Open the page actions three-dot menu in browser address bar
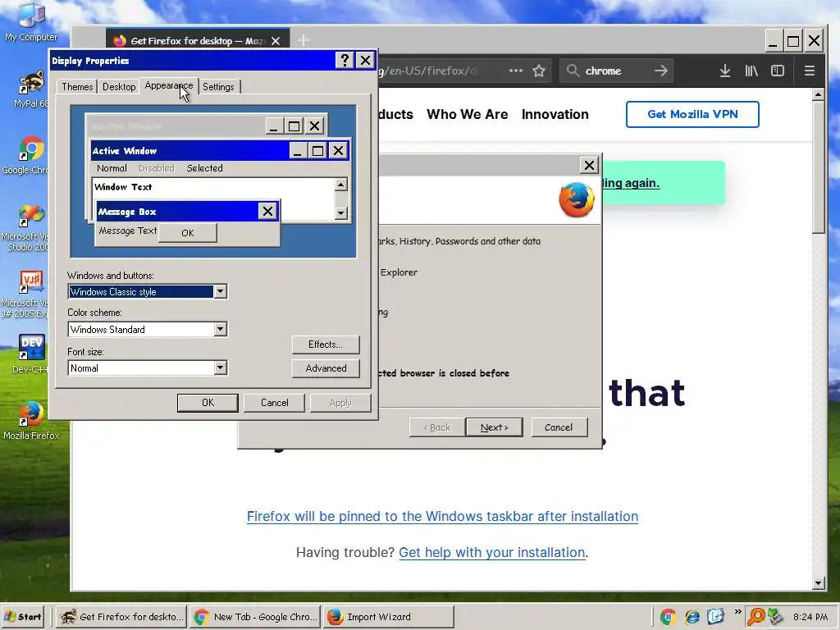Viewport: 840px width, 630px height. tap(515, 71)
